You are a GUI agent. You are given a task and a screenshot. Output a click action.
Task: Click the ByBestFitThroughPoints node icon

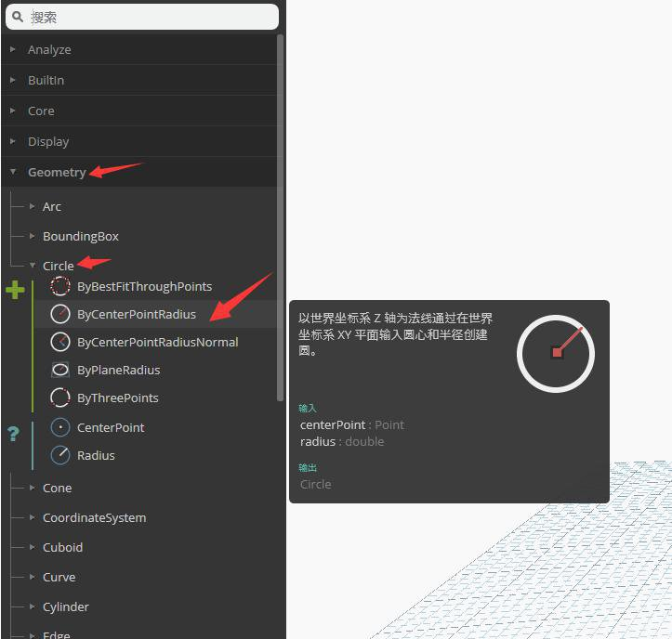(60, 286)
